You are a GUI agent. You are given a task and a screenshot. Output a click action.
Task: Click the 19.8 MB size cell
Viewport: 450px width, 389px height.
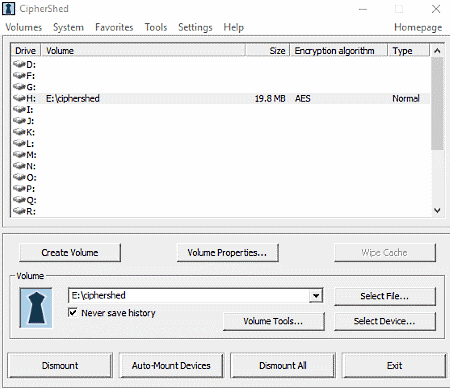(270, 98)
